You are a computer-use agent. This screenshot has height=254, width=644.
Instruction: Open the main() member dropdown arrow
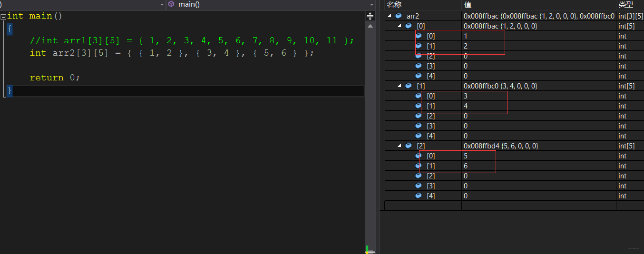coord(371,4)
